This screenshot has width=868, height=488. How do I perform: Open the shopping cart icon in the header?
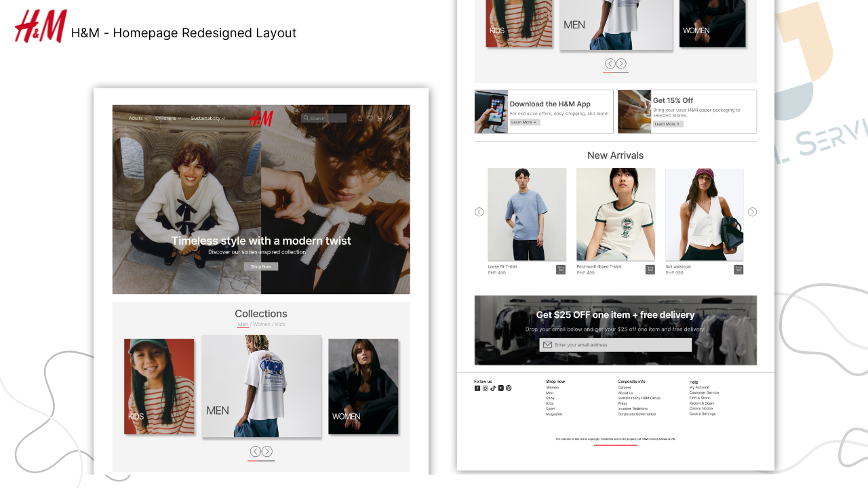point(380,118)
